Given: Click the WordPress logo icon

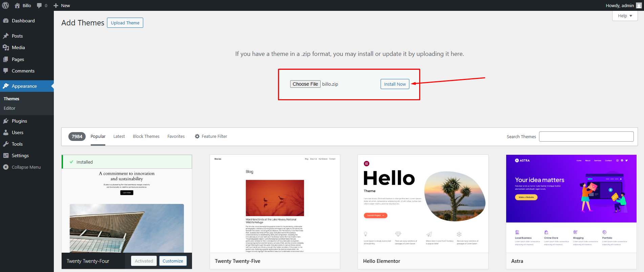Looking at the screenshot, I should [x=5, y=5].
